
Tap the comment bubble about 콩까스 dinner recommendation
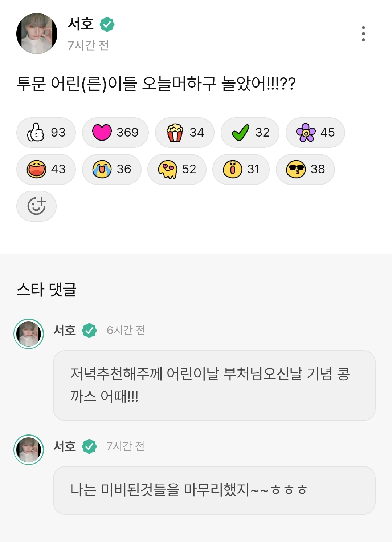click(x=214, y=385)
